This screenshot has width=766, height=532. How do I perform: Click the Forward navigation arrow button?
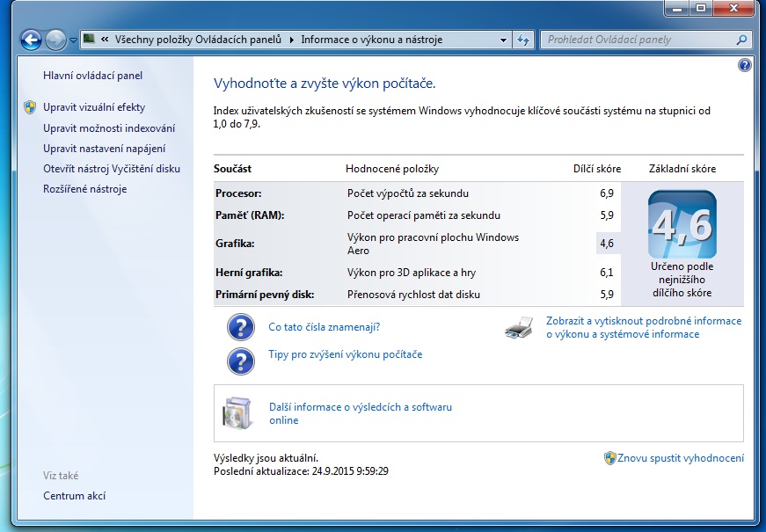coord(55,40)
